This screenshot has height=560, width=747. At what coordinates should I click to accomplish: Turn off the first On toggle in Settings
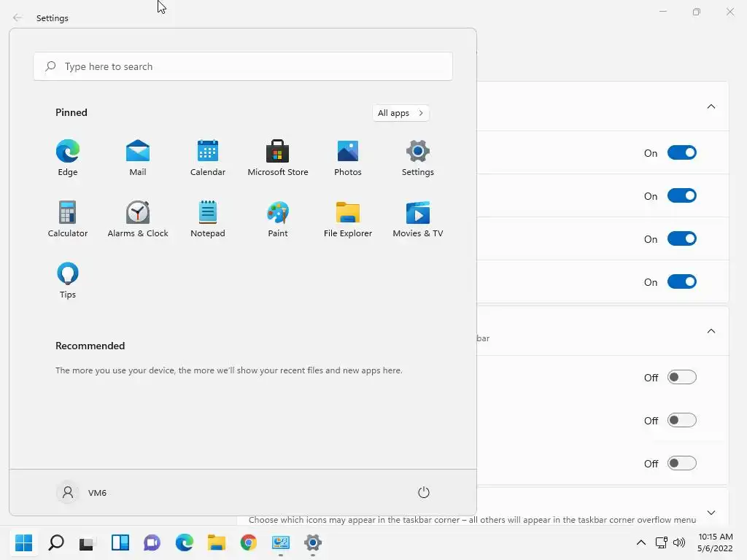tap(682, 153)
